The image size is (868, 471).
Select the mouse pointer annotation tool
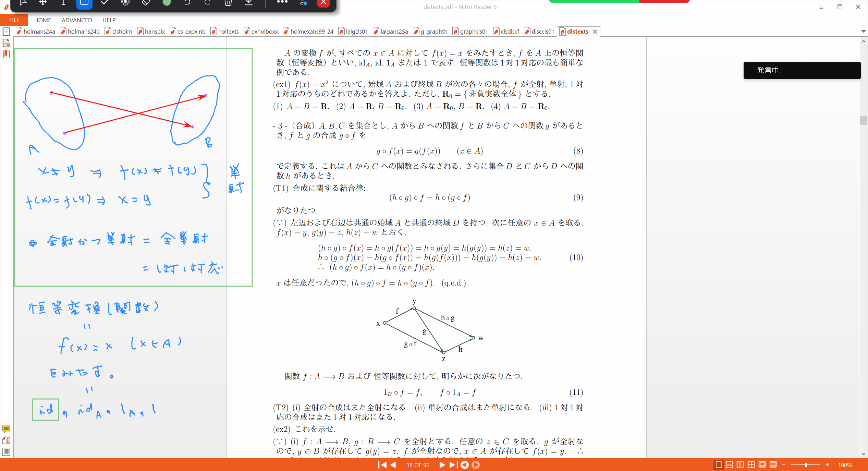(x=23, y=3)
